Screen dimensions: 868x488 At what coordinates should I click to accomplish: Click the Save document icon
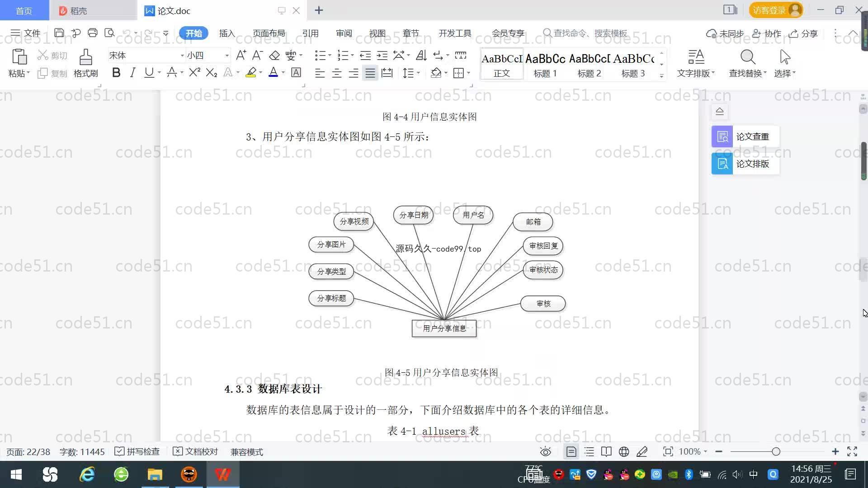pyautogui.click(x=59, y=33)
